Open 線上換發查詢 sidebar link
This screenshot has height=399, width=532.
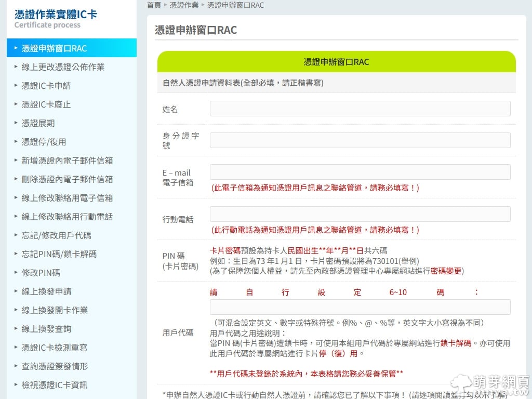coord(46,329)
